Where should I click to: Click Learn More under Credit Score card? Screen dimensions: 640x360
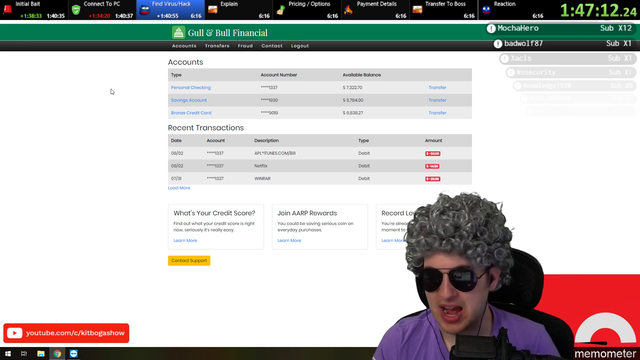(x=185, y=241)
